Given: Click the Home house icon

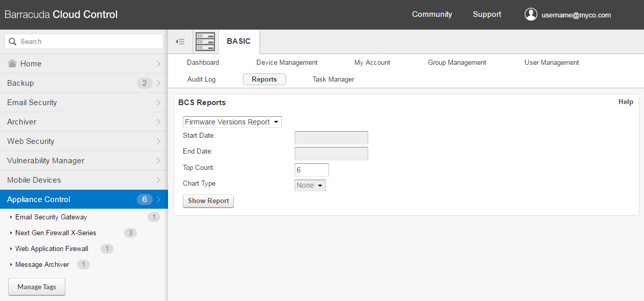Looking at the screenshot, I should tap(13, 63).
